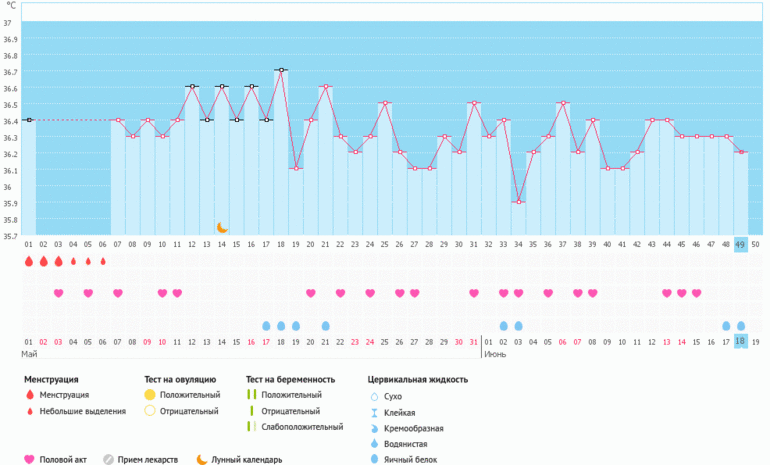The width and height of the screenshot is (770, 465).
Task: Click the 'Лунный календарь' legend moon icon
Action: tap(202, 460)
